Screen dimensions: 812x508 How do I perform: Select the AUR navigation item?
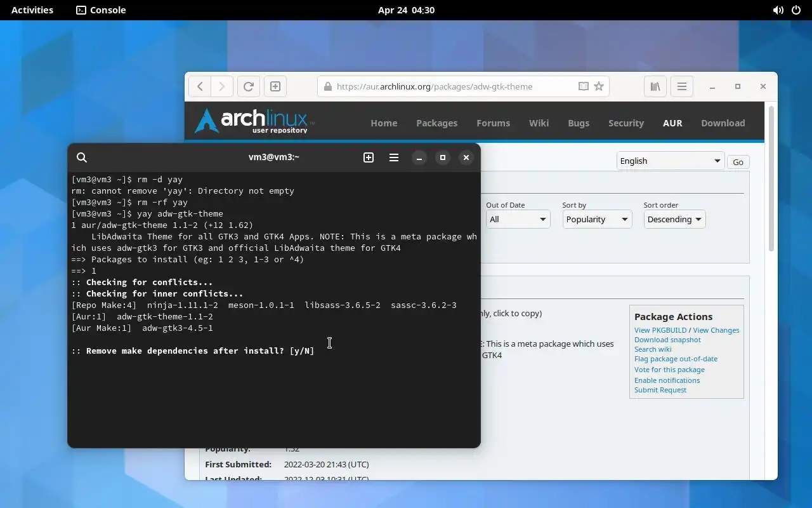pos(672,123)
